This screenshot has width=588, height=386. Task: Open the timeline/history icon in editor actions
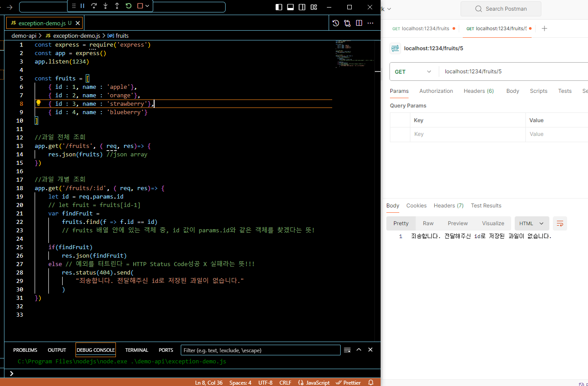(336, 23)
